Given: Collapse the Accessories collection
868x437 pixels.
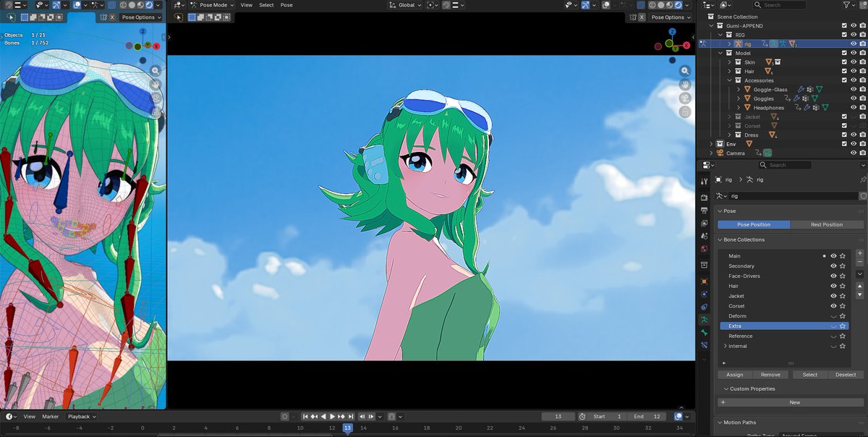Looking at the screenshot, I should [x=729, y=80].
